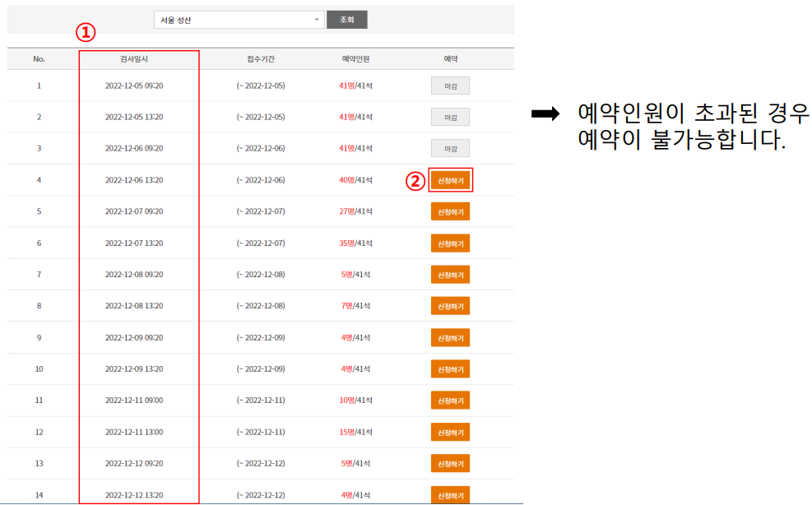Apply for the last slot on 2022-12-12 13:20
The height and width of the screenshot is (505, 812).
(450, 494)
